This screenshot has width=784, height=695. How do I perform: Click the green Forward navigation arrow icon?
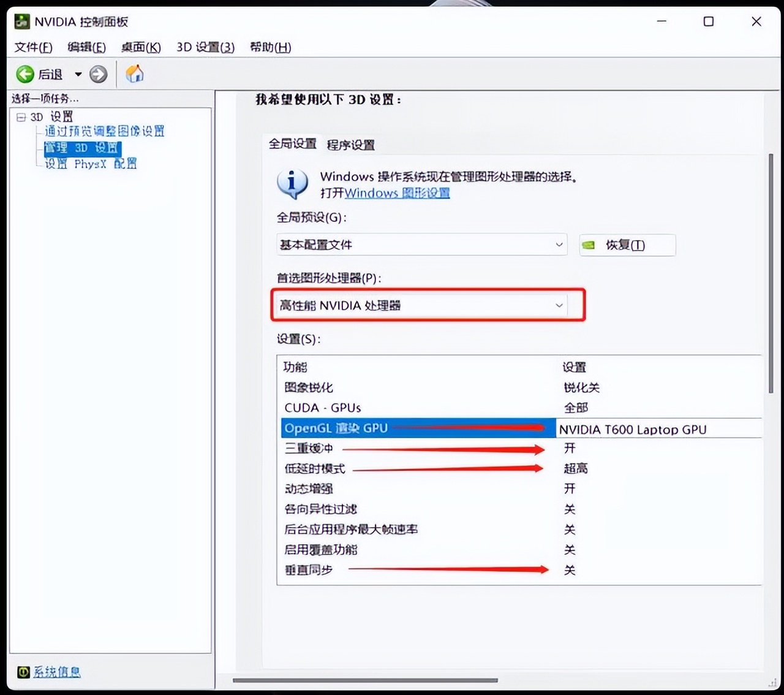point(98,74)
